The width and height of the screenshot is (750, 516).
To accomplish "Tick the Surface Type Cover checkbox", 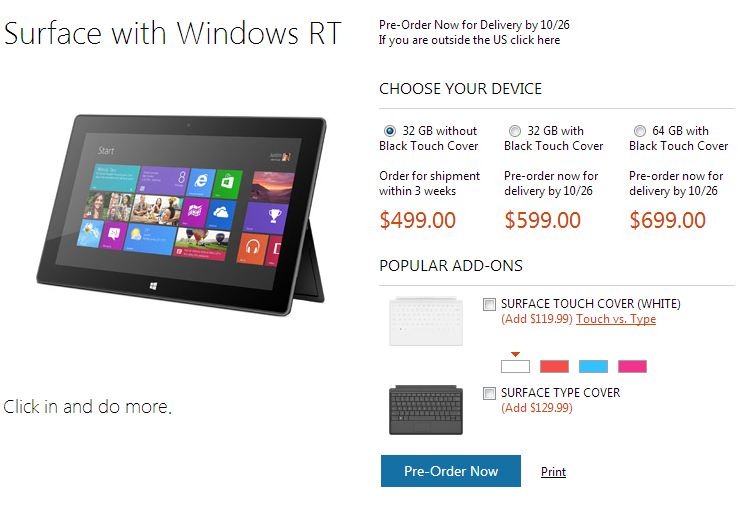I will (x=489, y=393).
